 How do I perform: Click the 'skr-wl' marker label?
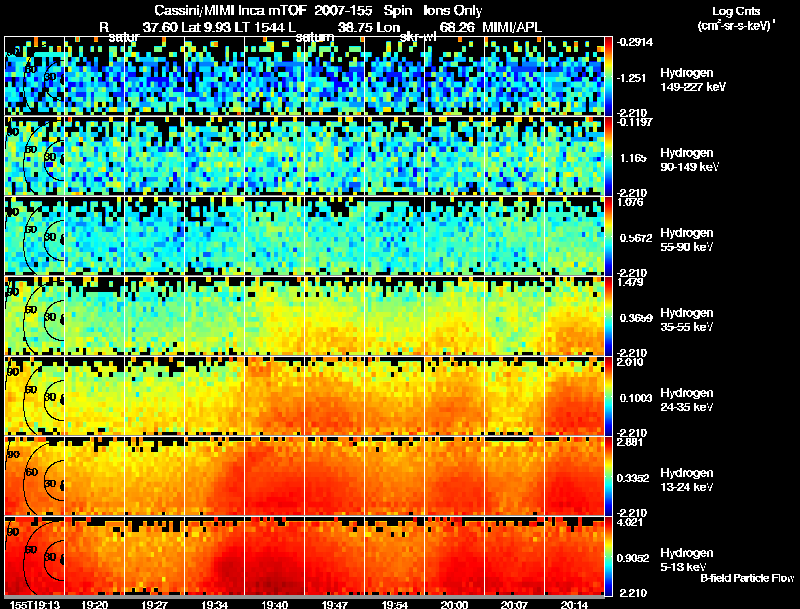(x=418, y=37)
